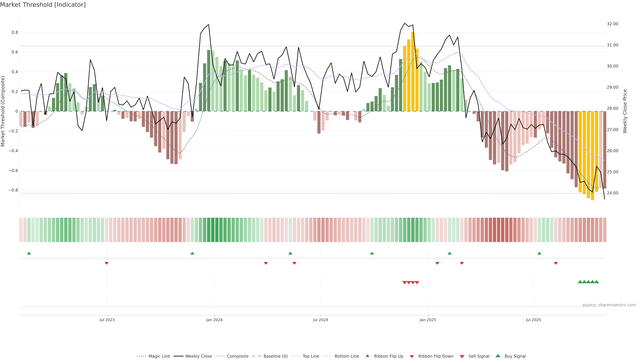Click Baseline (0) legend label
The image size is (644, 362).
click(x=276, y=356)
